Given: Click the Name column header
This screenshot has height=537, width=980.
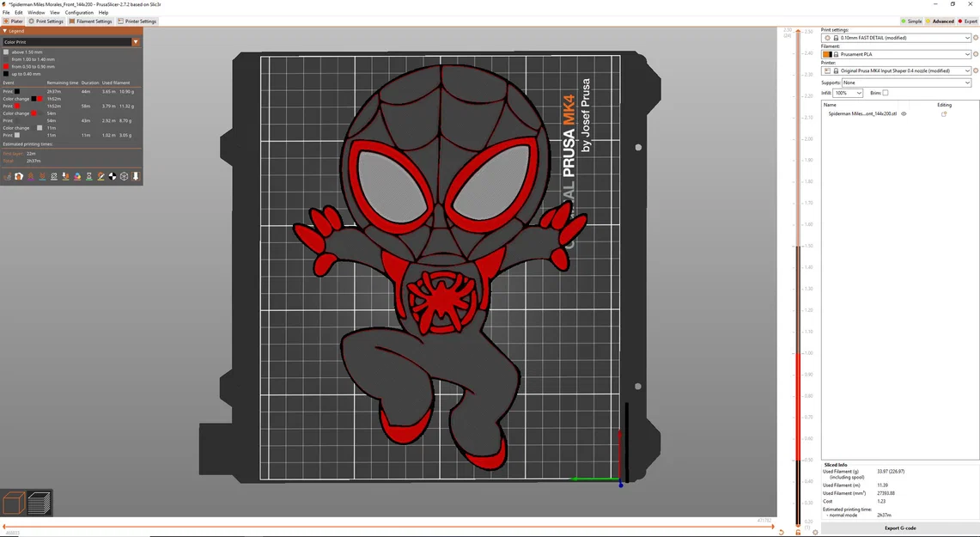Looking at the screenshot, I should 830,105.
